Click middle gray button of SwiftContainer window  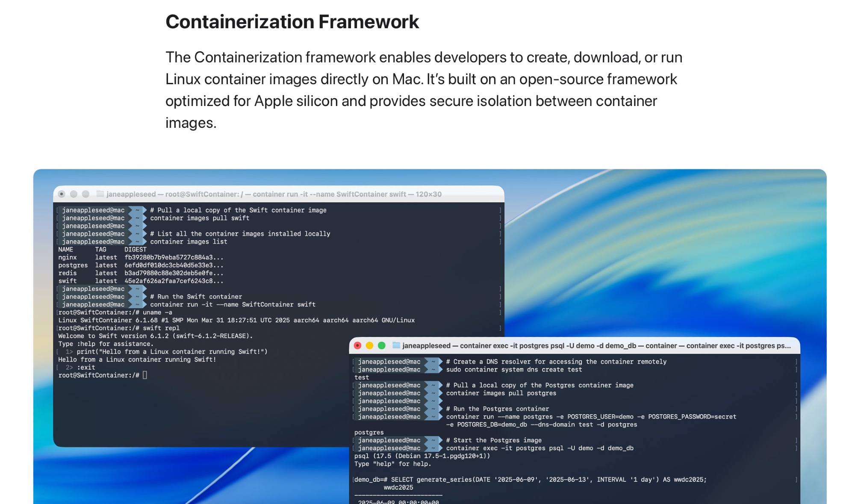pyautogui.click(x=74, y=194)
